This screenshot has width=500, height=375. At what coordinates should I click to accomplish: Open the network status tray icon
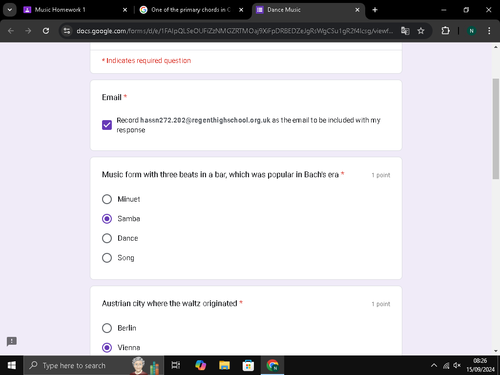coord(446,366)
